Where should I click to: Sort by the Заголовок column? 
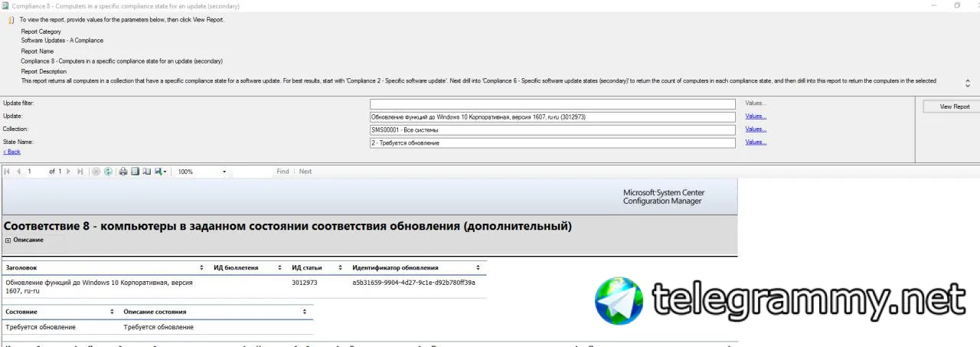(x=202, y=268)
